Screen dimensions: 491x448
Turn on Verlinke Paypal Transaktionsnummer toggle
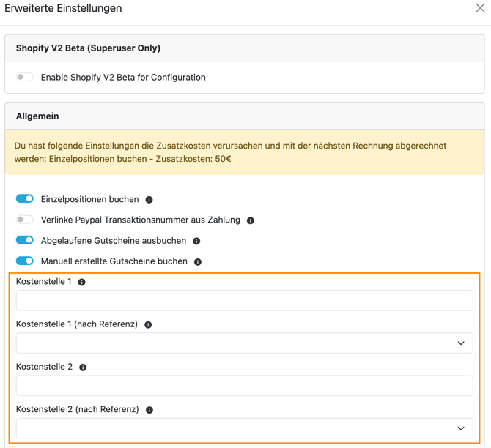pyautogui.click(x=25, y=220)
